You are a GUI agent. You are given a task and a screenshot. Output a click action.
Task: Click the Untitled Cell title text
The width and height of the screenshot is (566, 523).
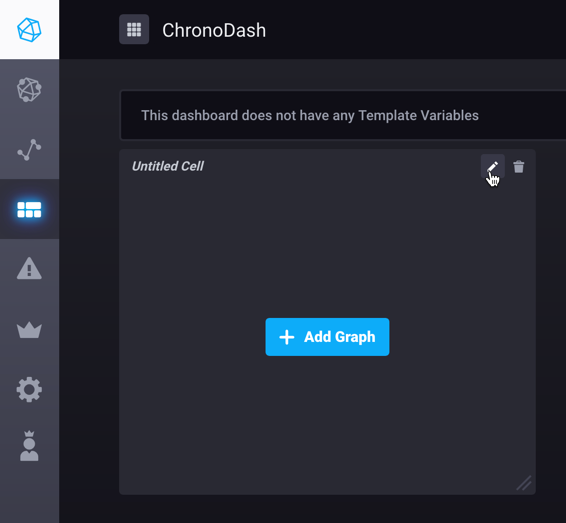click(x=168, y=166)
